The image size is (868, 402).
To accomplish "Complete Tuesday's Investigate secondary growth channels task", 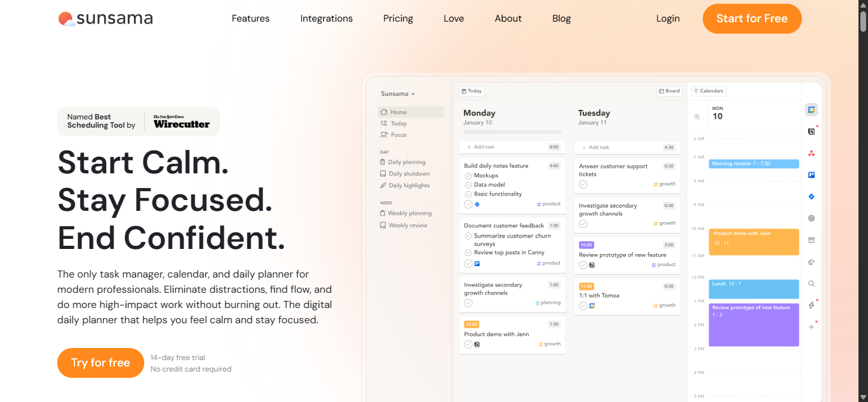I will pos(583,224).
